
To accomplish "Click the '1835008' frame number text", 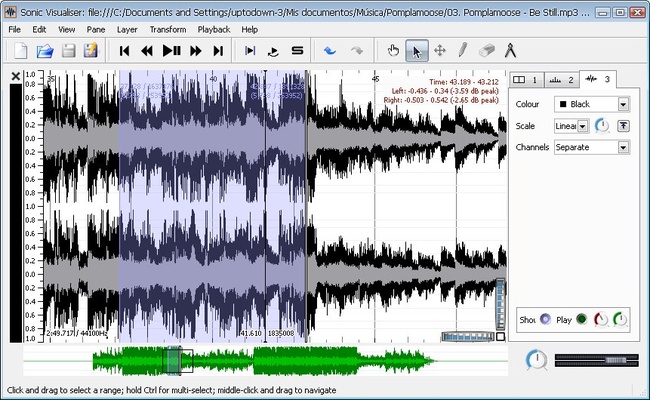I will coord(281,333).
